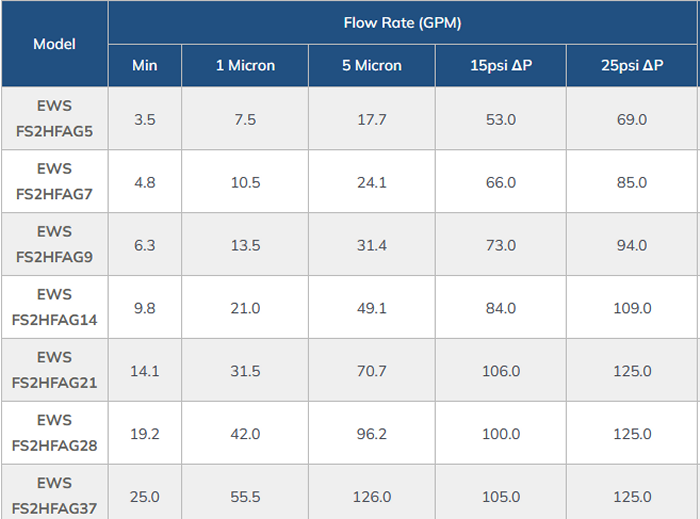Click the EWS FS2HFAG14 model cell

click(x=54, y=308)
